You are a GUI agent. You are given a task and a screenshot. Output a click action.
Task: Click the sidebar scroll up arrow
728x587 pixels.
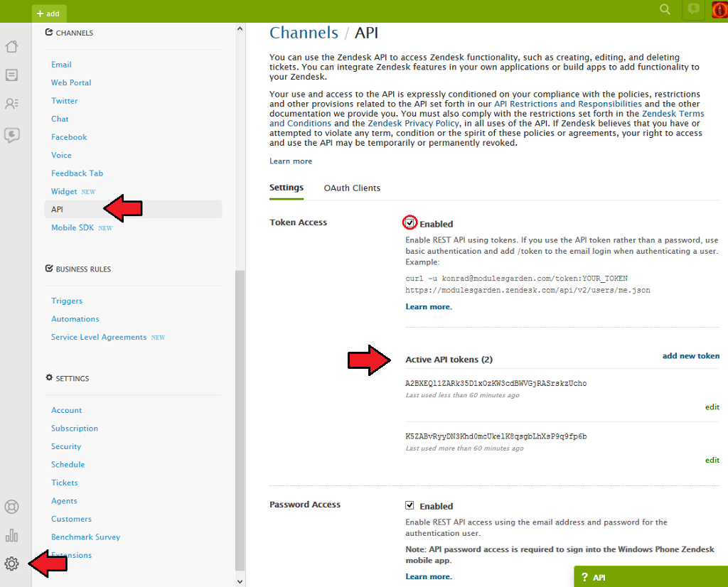coord(240,28)
